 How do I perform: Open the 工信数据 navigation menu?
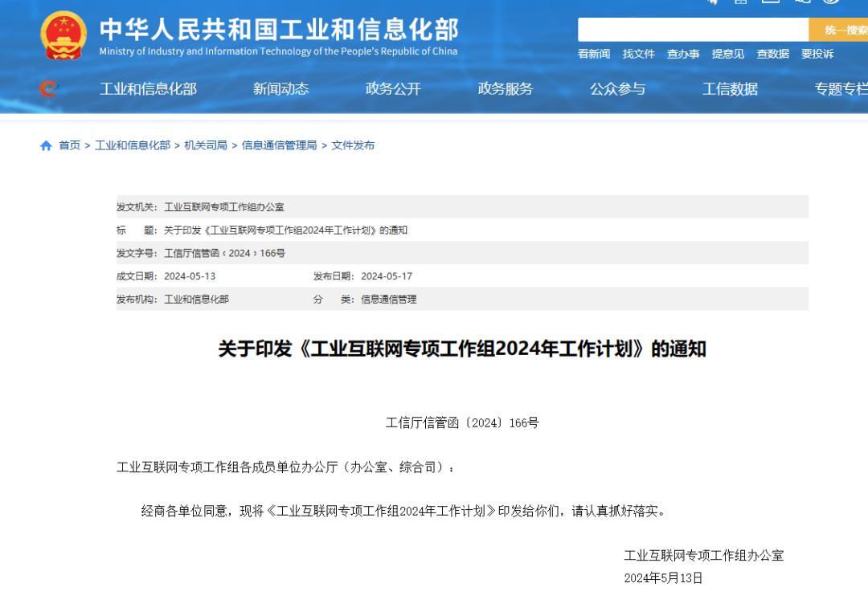tap(730, 89)
